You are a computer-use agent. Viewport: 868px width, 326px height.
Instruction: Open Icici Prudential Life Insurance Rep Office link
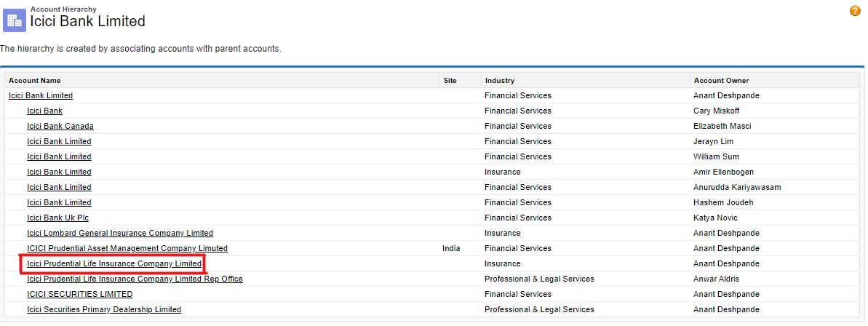(x=135, y=279)
